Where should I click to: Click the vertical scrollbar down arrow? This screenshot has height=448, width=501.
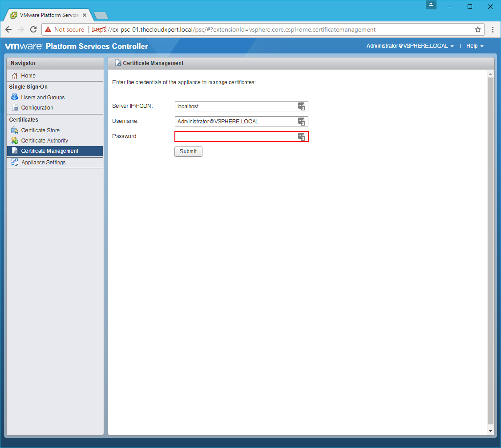[491, 431]
